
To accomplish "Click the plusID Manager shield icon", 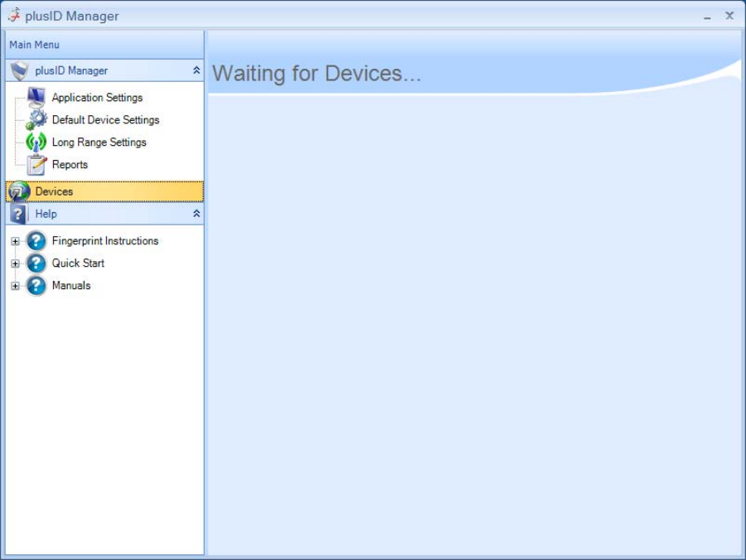I will [20, 71].
